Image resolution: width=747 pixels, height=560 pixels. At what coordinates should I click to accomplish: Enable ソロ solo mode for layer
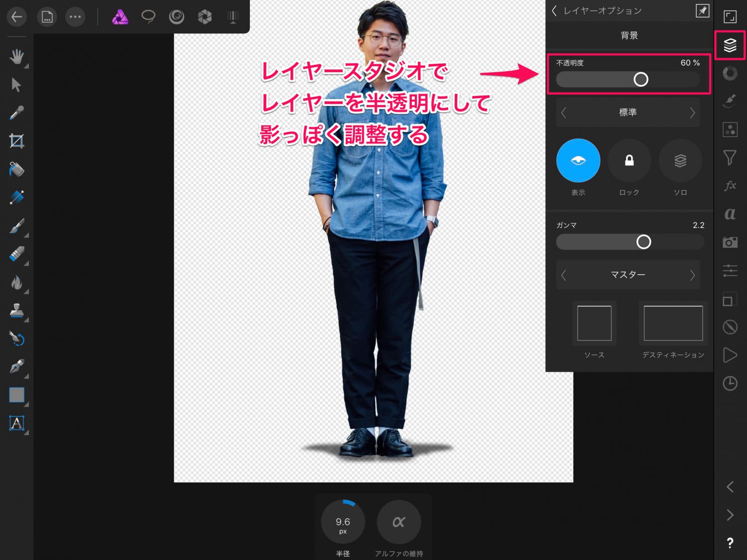tap(680, 161)
